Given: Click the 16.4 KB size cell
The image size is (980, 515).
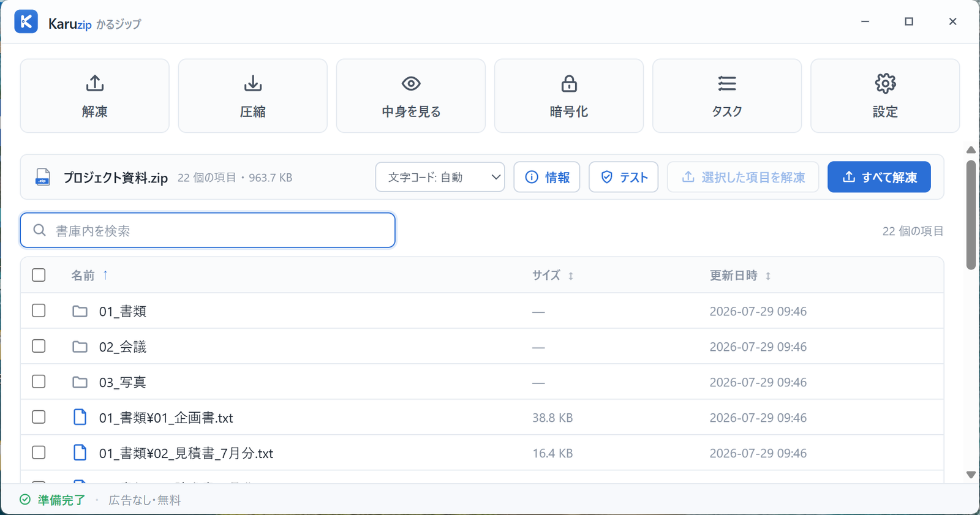Looking at the screenshot, I should [x=552, y=453].
